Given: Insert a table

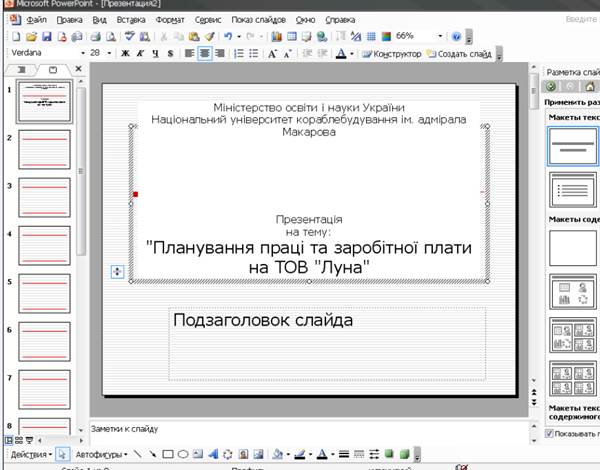Looking at the screenshot, I should coord(292,36).
